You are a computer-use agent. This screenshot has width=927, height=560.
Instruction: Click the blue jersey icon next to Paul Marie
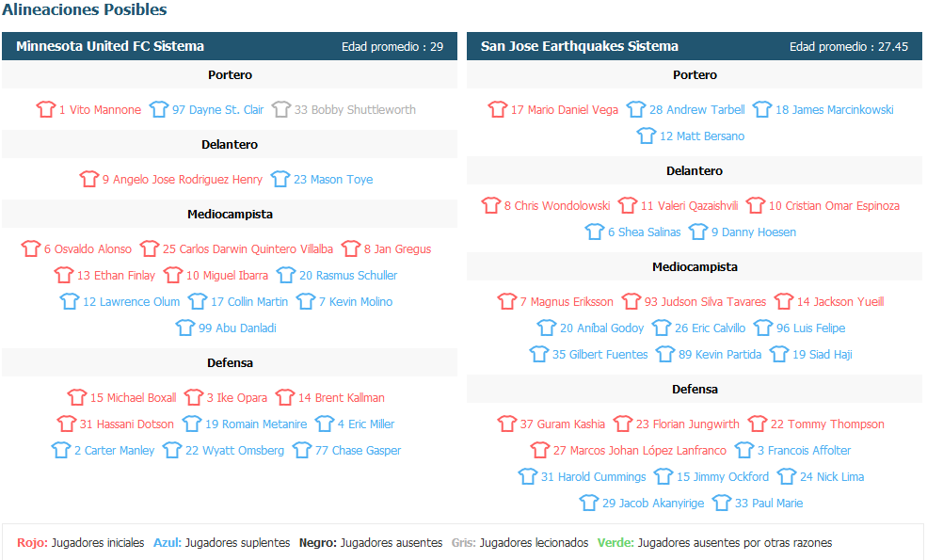pos(721,504)
